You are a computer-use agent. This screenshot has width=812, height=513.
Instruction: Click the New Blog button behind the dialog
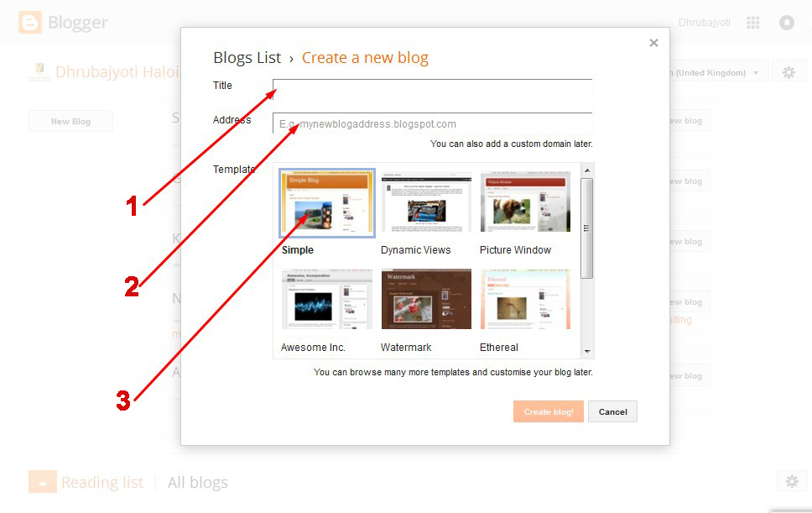[x=70, y=121]
